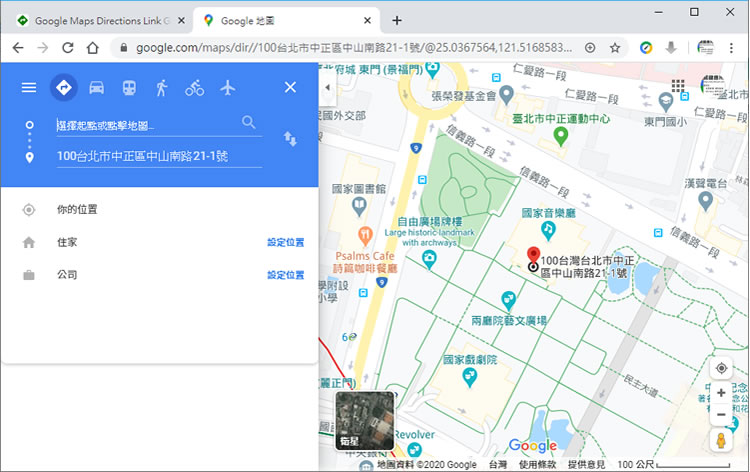Go to browser home page

92,48
